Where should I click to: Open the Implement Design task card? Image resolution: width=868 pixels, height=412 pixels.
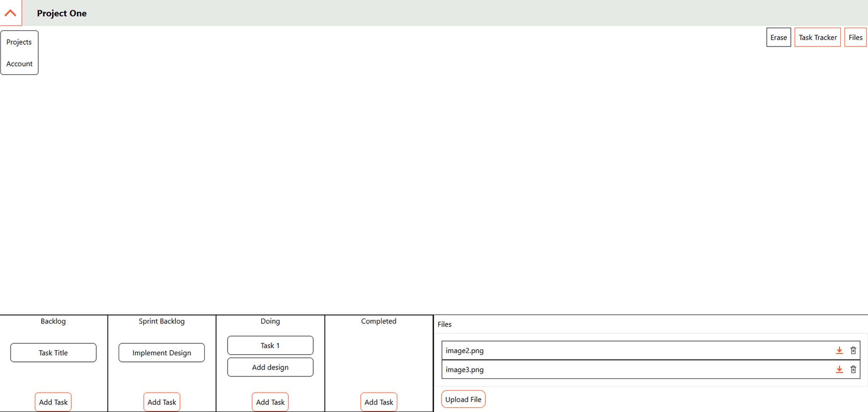pyautogui.click(x=161, y=353)
